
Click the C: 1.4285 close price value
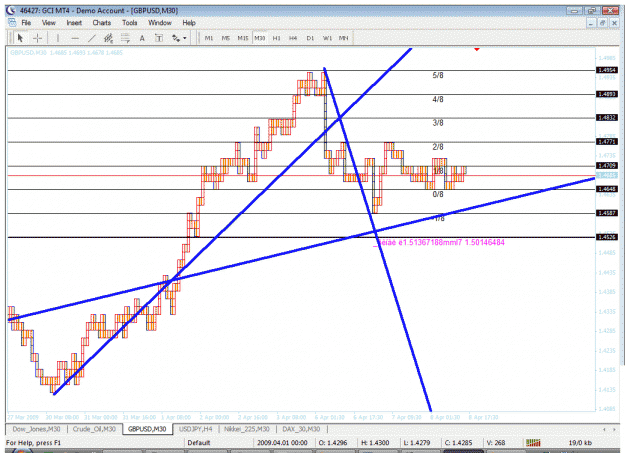[458, 443]
